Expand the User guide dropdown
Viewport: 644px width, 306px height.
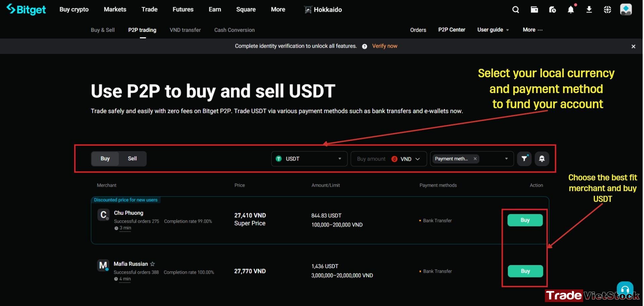coord(493,30)
